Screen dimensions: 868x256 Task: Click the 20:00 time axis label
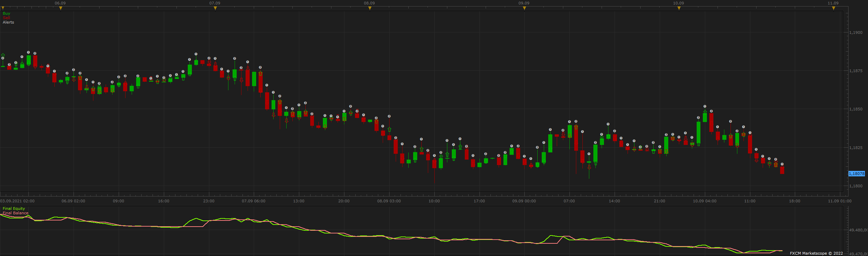(x=344, y=201)
